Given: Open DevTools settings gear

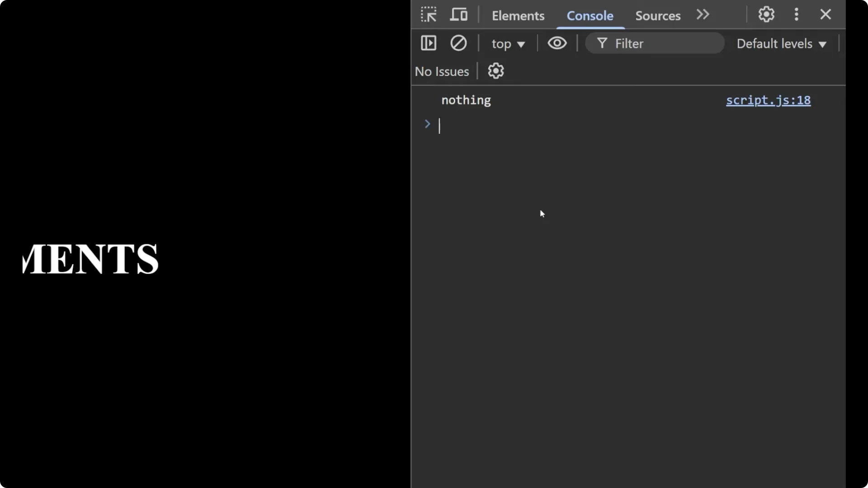Looking at the screenshot, I should point(766,14).
